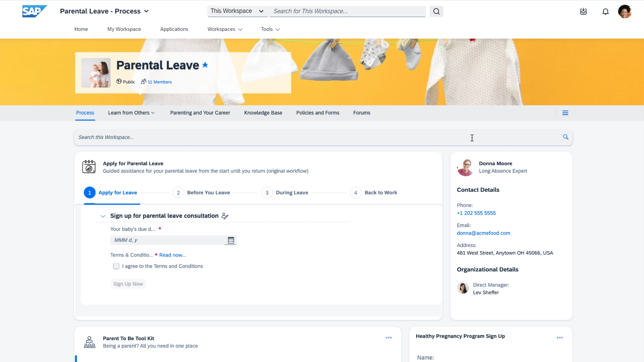Open the hamburger menu in the workspace tab bar
The height and width of the screenshot is (362, 644).
click(x=565, y=113)
